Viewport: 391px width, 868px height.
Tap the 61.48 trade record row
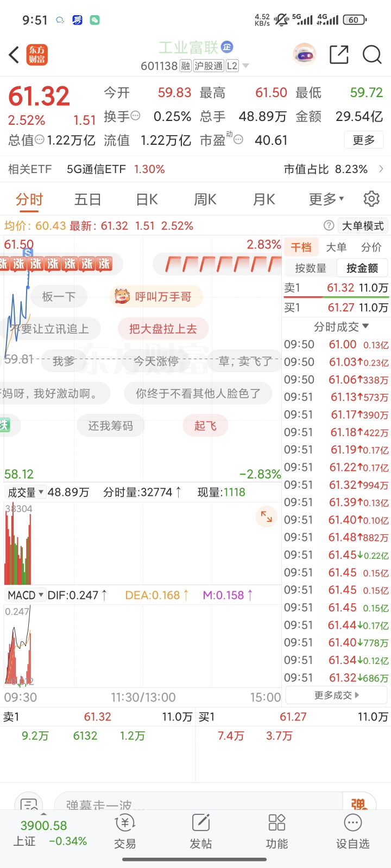click(x=336, y=537)
